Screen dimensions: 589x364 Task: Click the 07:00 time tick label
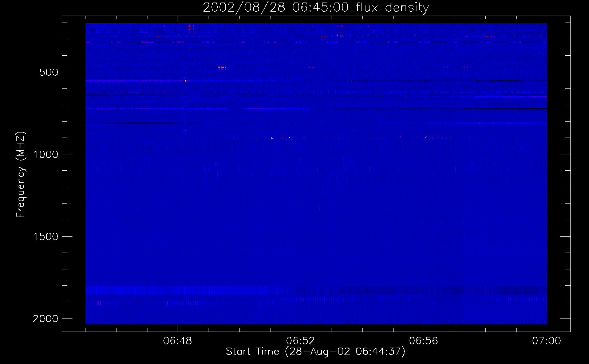click(547, 341)
